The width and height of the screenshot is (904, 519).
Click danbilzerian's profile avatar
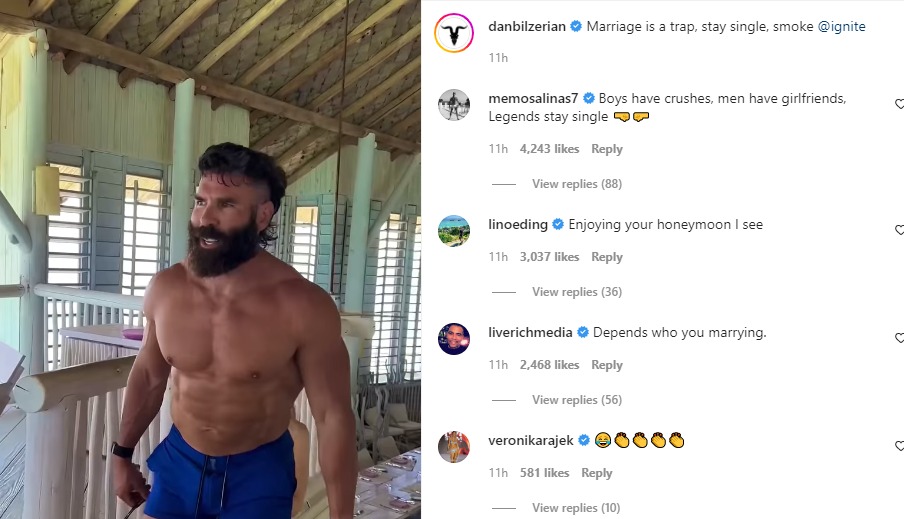pyautogui.click(x=453, y=35)
